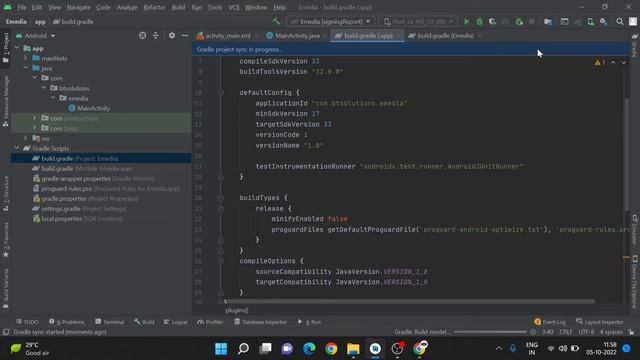Open File Explorer from taskbar
This screenshot has height=360, width=640.
tap(353, 349)
